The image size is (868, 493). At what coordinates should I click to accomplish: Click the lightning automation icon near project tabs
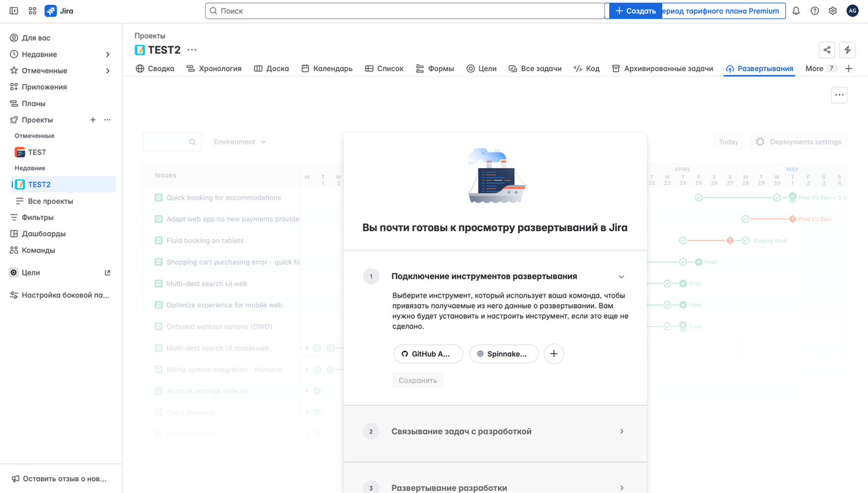pyautogui.click(x=849, y=50)
